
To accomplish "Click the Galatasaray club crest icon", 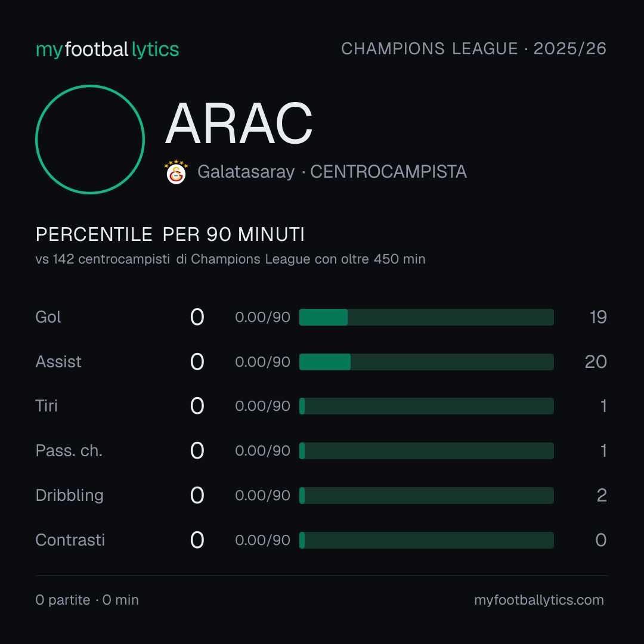I will point(176,172).
